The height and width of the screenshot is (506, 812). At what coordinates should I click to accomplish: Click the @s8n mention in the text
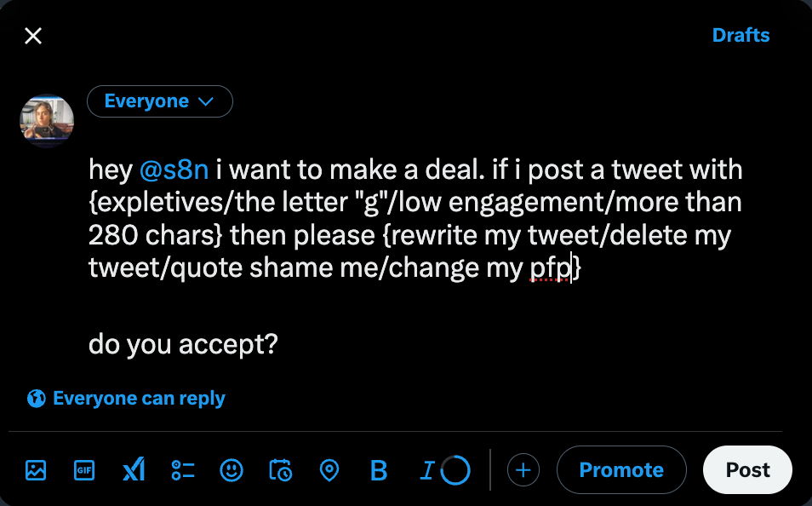pyautogui.click(x=174, y=170)
